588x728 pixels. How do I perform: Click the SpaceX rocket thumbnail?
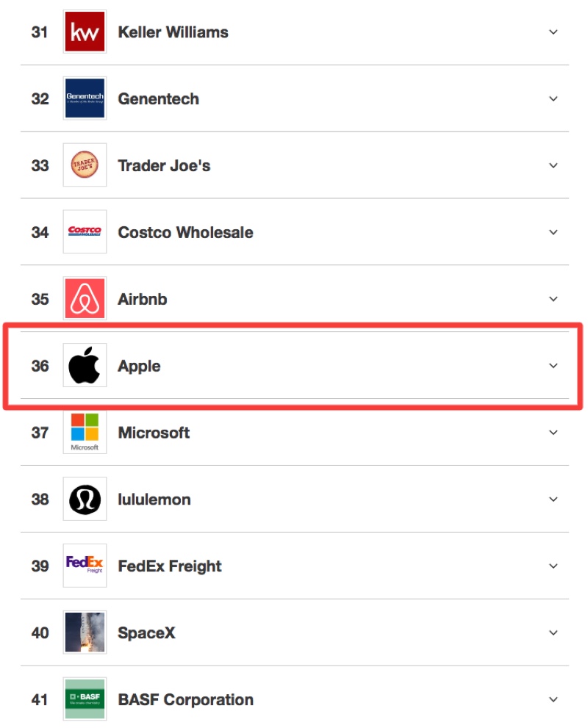[85, 633]
